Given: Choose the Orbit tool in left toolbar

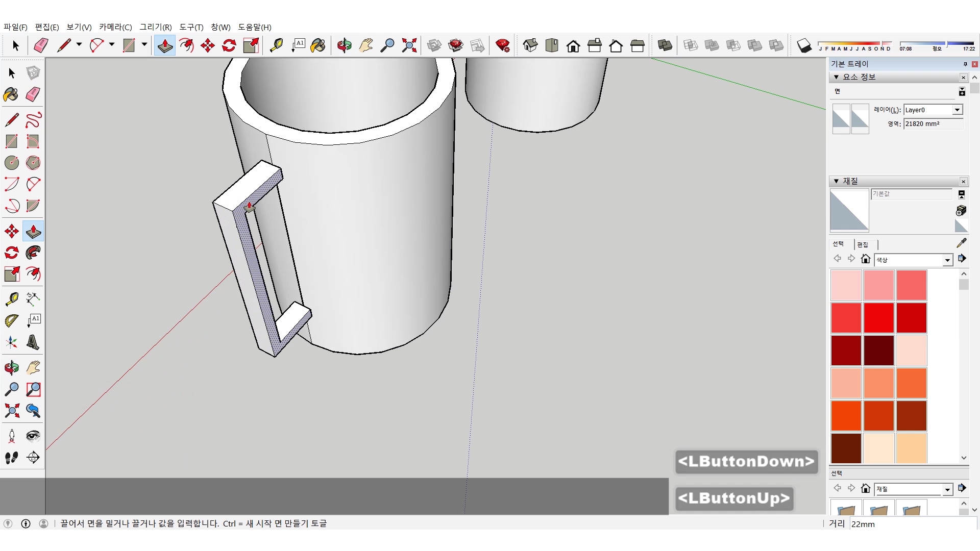Looking at the screenshot, I should 11,367.
